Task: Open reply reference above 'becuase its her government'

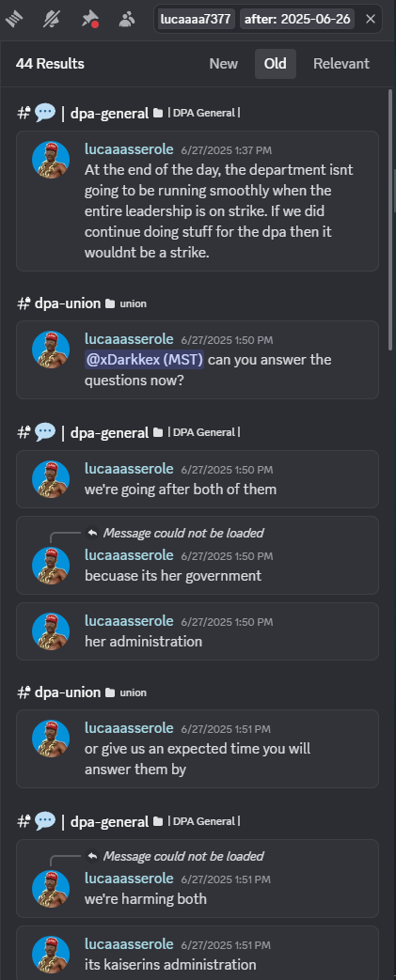Action: pos(183,533)
